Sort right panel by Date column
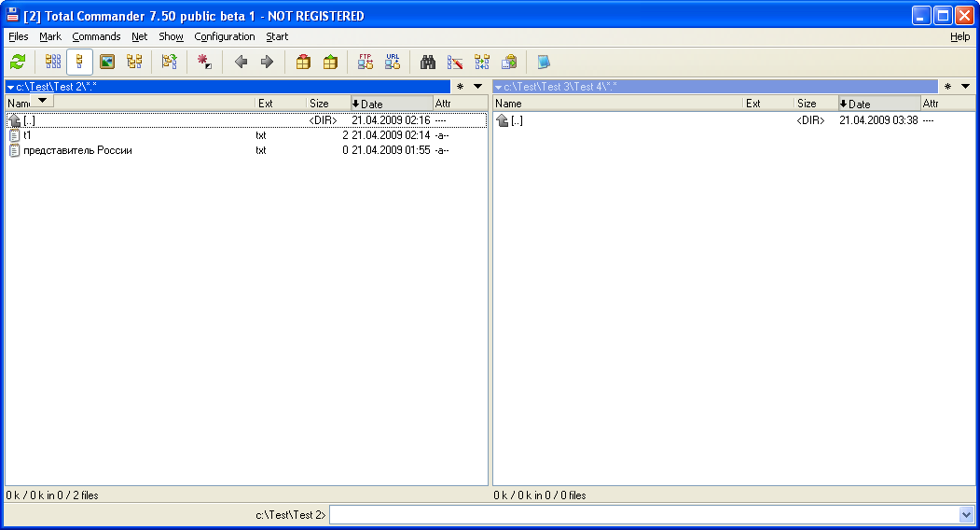Screen dimensions: 980x530 click(878, 104)
